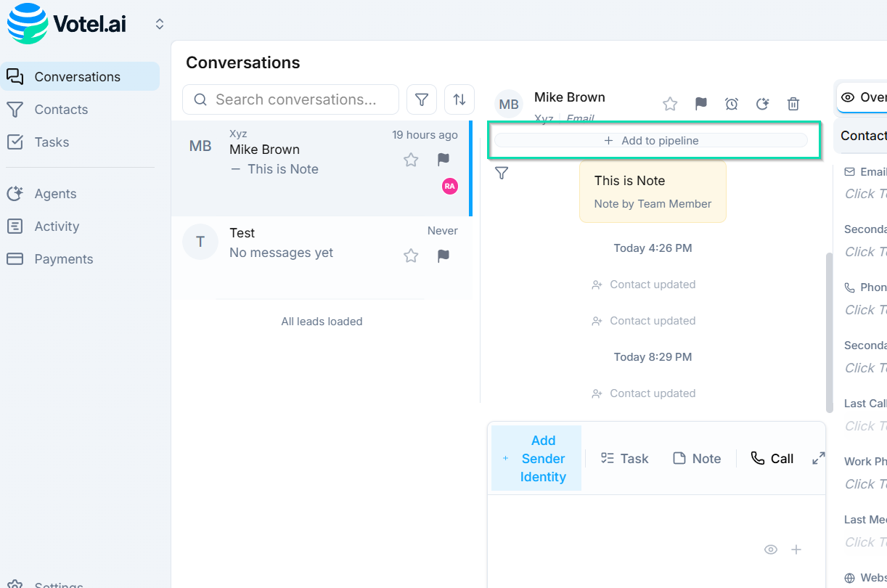Expand the message composer panel

click(x=818, y=458)
